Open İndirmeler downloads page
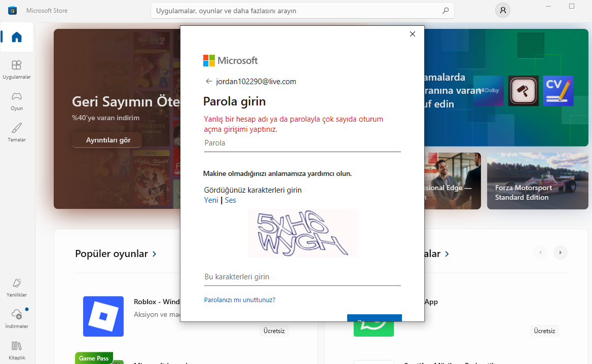The width and height of the screenshot is (592, 364). 17,319
